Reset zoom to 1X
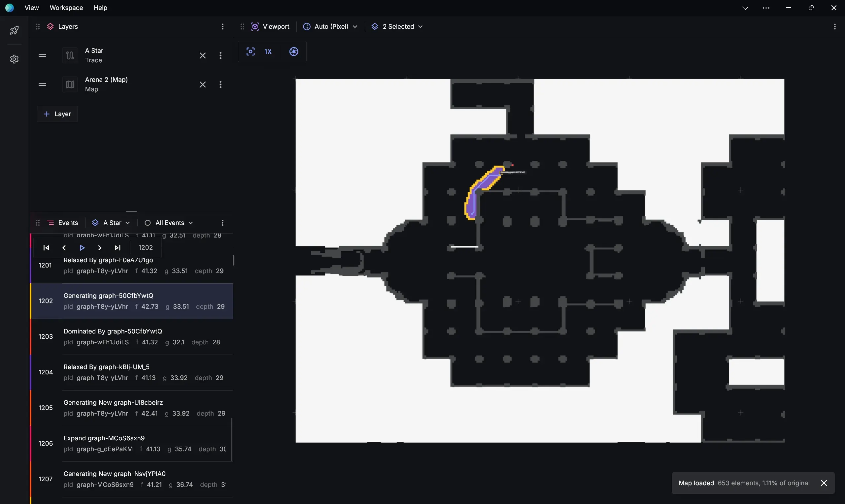The image size is (845, 504). click(268, 52)
